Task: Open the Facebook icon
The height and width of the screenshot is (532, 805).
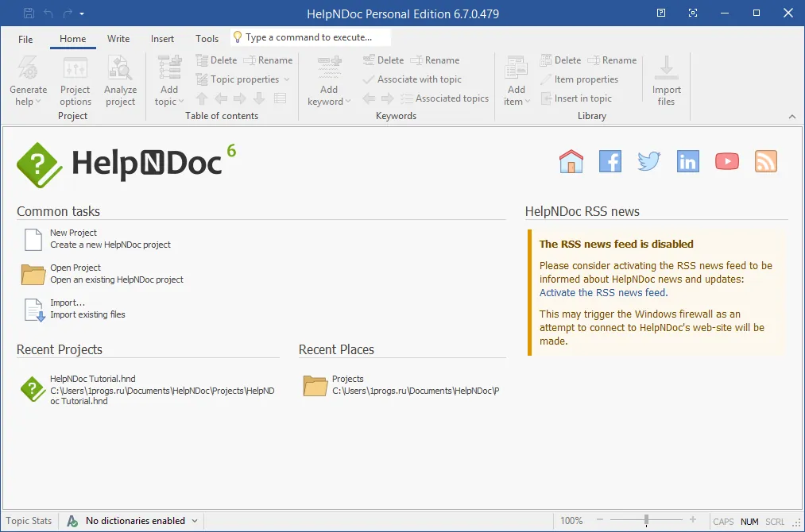Action: 610,162
